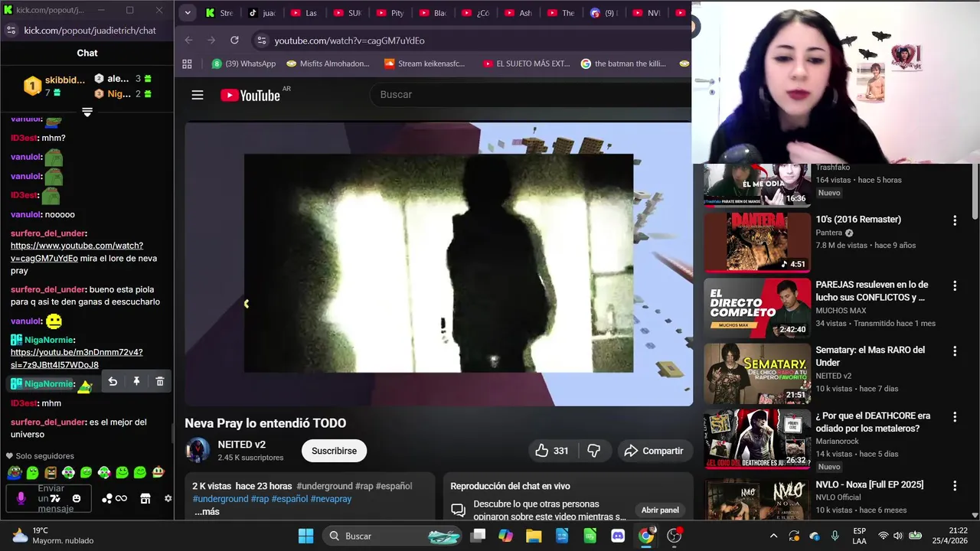
Task: Click the Kick popout chat address bar
Action: [x=90, y=31]
